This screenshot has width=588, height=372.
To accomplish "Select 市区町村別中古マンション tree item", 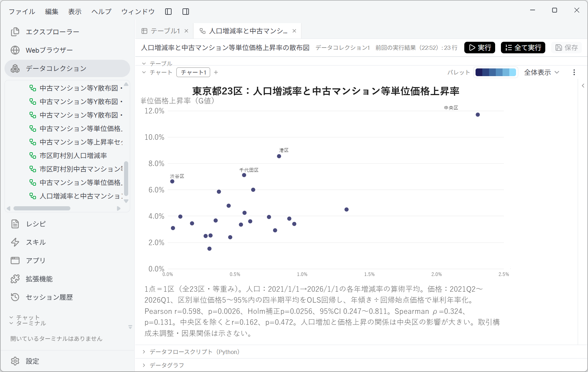I will click(76, 169).
